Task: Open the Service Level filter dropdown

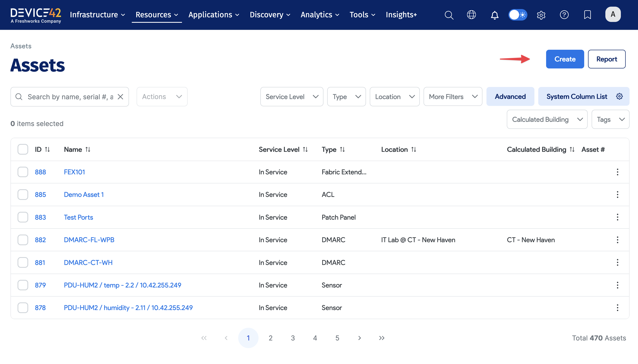Action: point(291,96)
